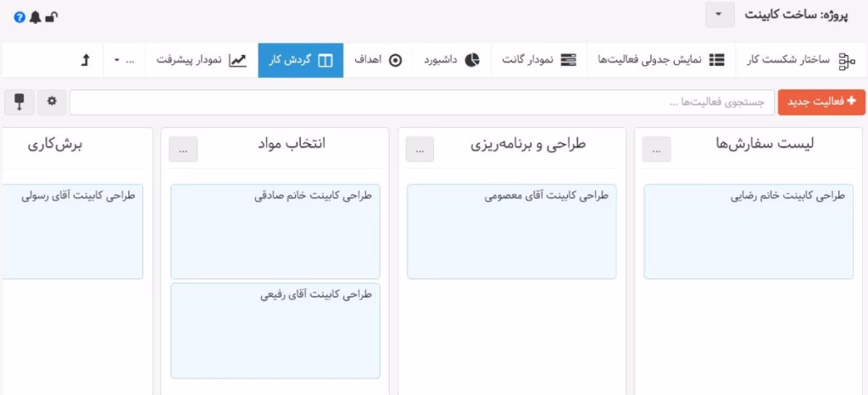The width and height of the screenshot is (868, 395).
Task: Click فعالیت جدید button
Action: [821, 103]
